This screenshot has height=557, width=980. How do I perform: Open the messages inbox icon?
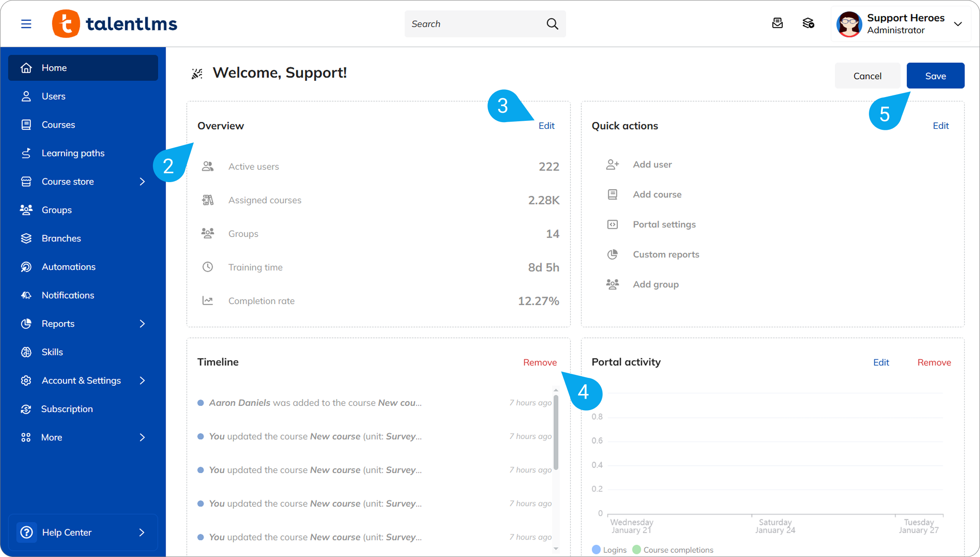click(777, 23)
